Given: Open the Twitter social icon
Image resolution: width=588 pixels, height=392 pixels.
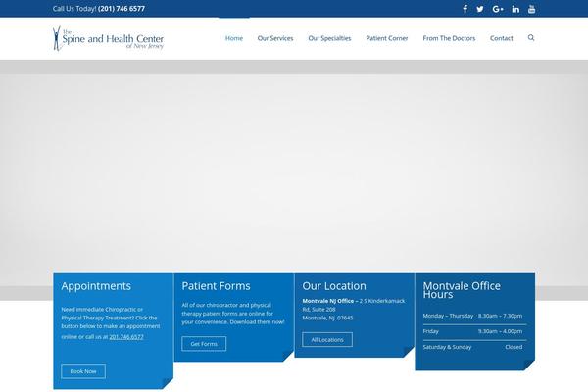Looking at the screenshot, I should (479, 9).
